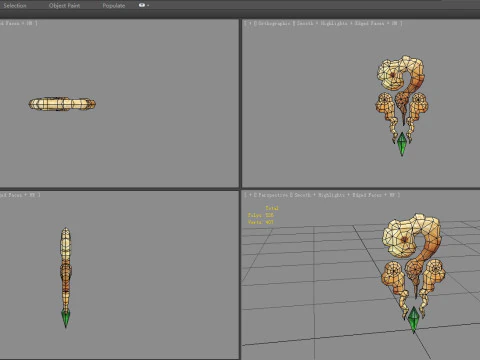Open the Populate ribbon tab

coord(114,6)
